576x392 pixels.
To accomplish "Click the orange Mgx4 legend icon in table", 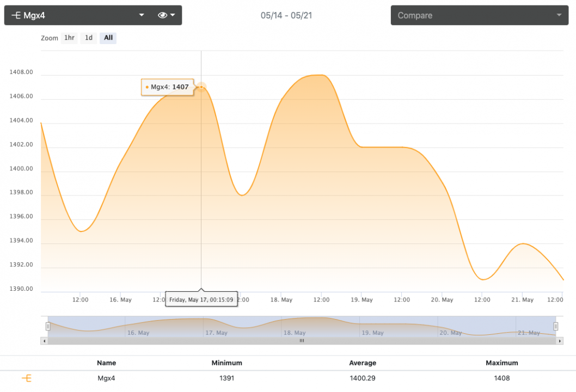I will 26,378.
